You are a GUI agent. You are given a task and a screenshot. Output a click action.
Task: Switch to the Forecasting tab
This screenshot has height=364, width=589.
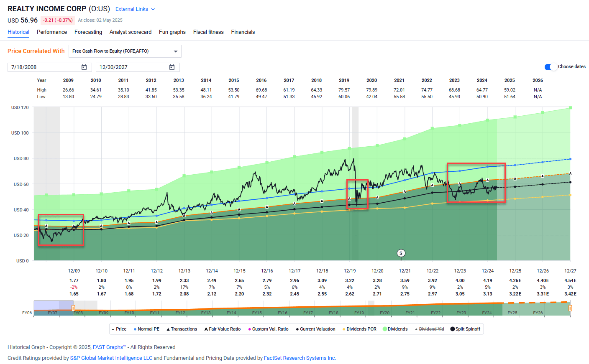pyautogui.click(x=88, y=32)
